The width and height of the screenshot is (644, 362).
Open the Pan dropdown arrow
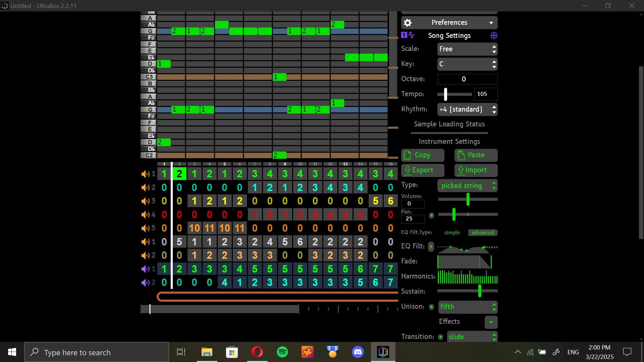(432, 216)
